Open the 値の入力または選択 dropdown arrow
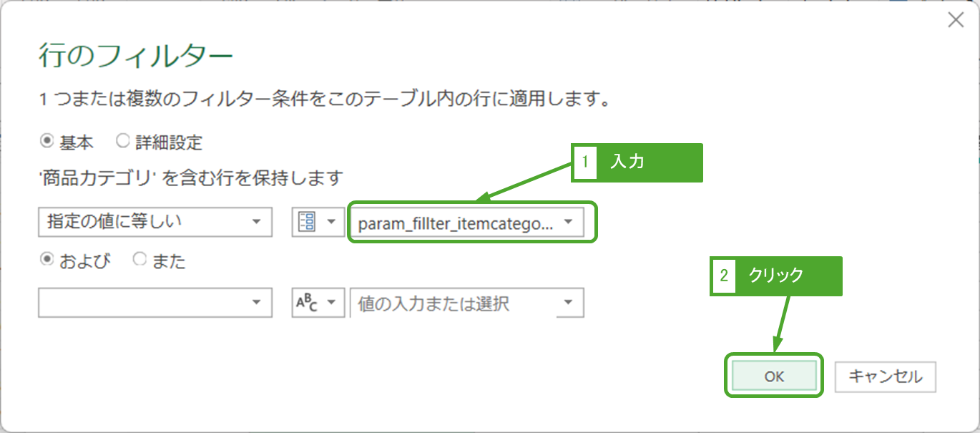Screen dimensions: 980x433 [568, 303]
